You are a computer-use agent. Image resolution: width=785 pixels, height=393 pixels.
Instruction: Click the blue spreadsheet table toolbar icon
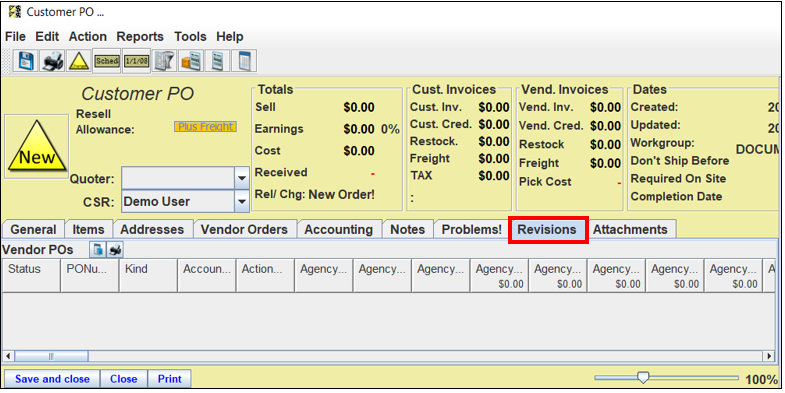click(x=244, y=61)
